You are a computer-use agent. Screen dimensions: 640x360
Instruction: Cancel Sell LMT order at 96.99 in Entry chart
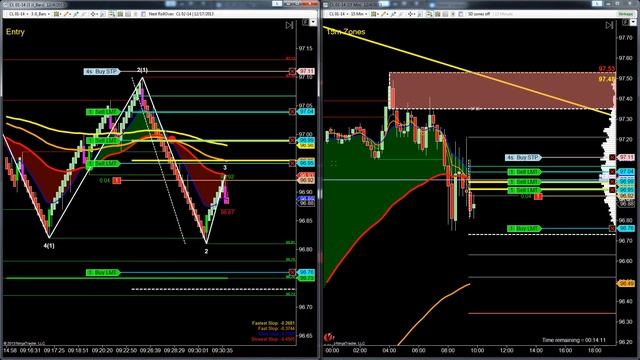click(x=292, y=140)
